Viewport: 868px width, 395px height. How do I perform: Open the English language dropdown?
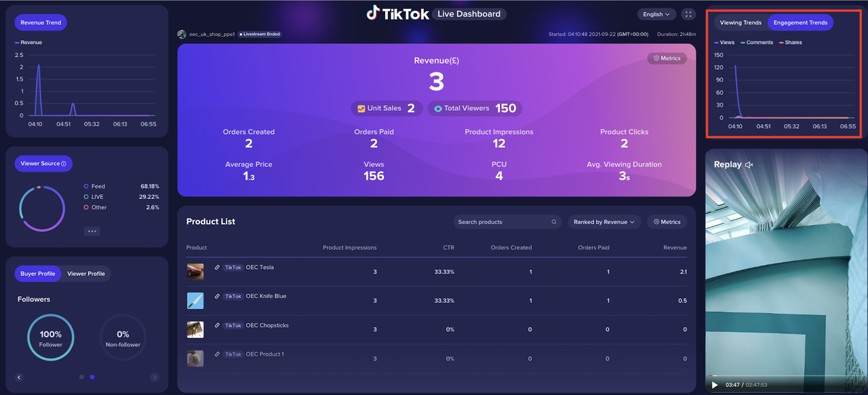(x=656, y=14)
